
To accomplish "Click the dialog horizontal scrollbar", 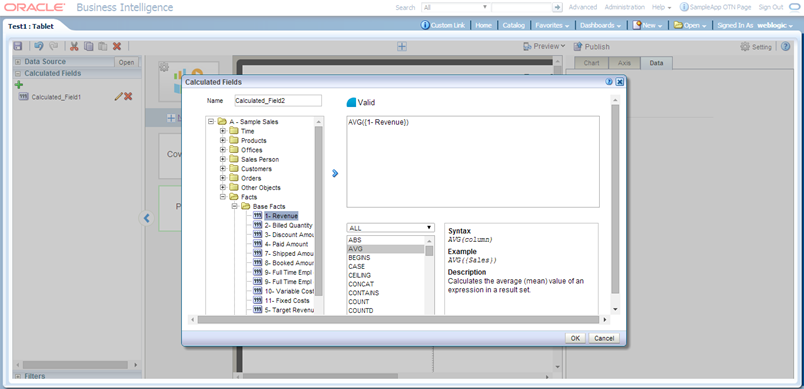I will 398,319.
